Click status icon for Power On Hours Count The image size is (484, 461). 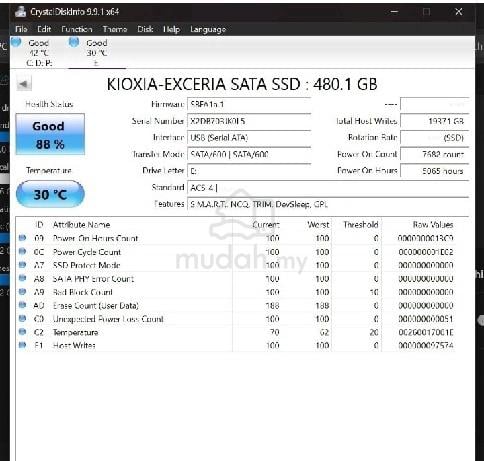pyautogui.click(x=22, y=238)
